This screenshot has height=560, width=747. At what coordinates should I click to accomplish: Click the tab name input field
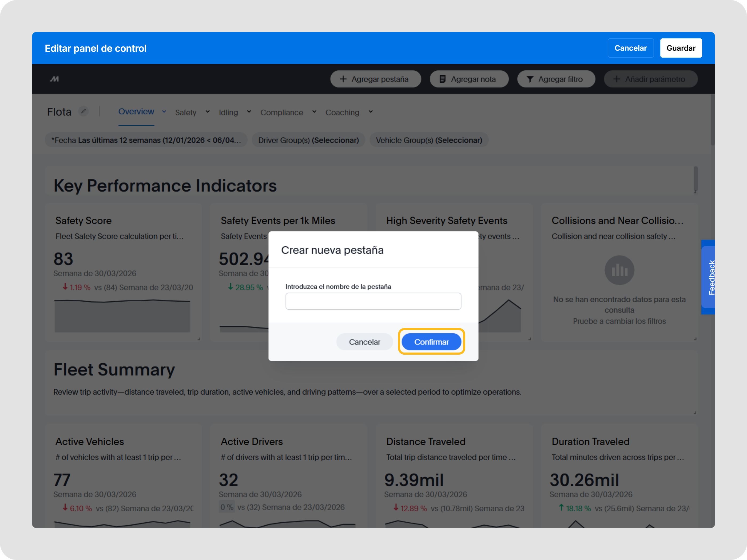373,301
